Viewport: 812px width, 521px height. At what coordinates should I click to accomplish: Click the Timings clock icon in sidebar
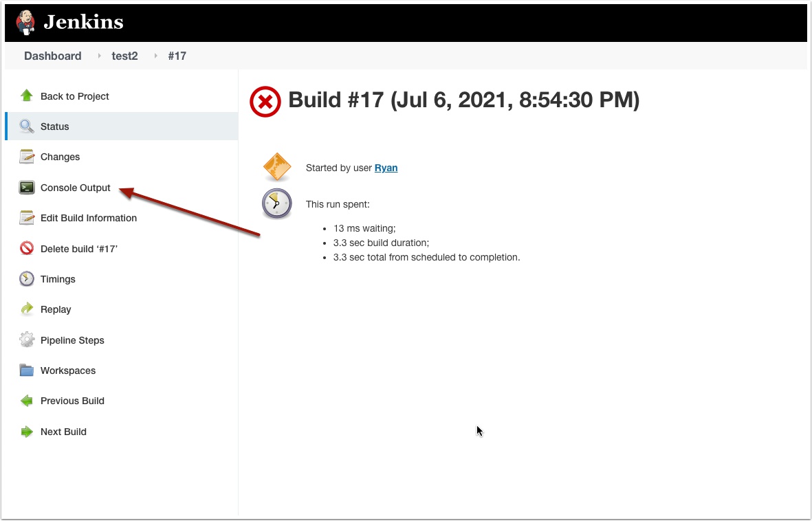(26, 278)
